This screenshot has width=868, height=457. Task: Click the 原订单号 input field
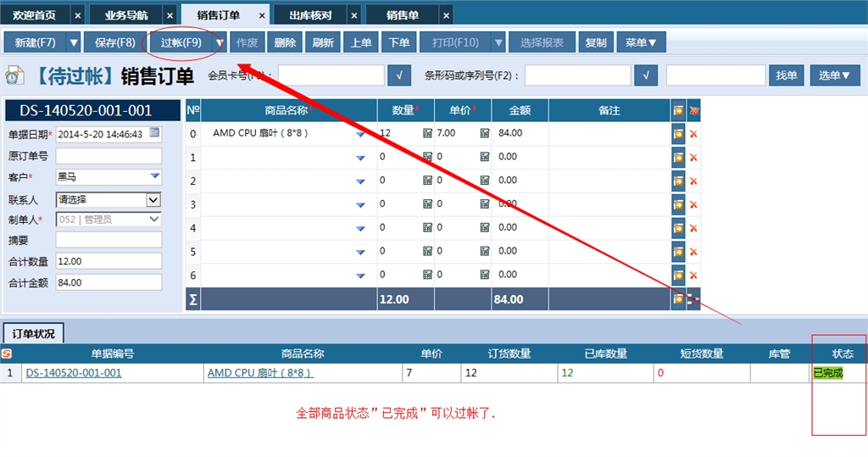point(109,156)
